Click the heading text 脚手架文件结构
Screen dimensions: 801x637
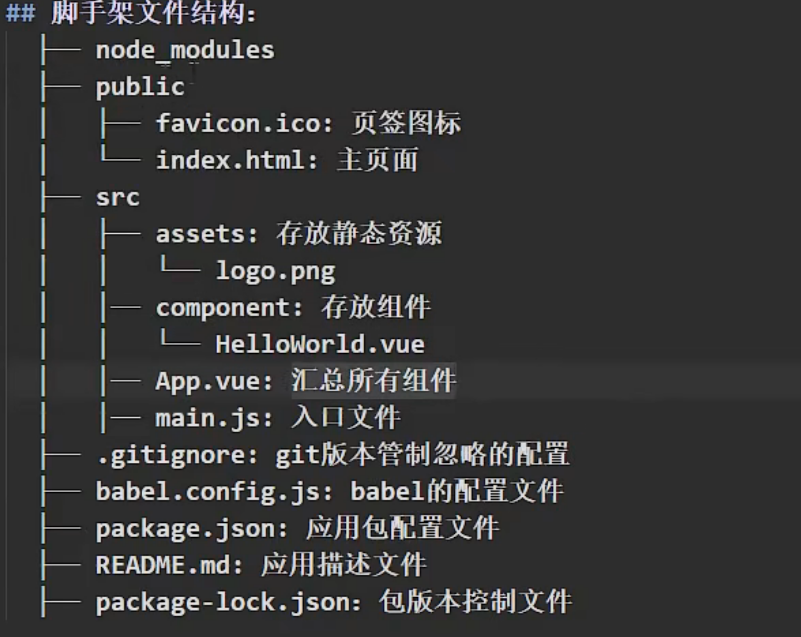153,11
